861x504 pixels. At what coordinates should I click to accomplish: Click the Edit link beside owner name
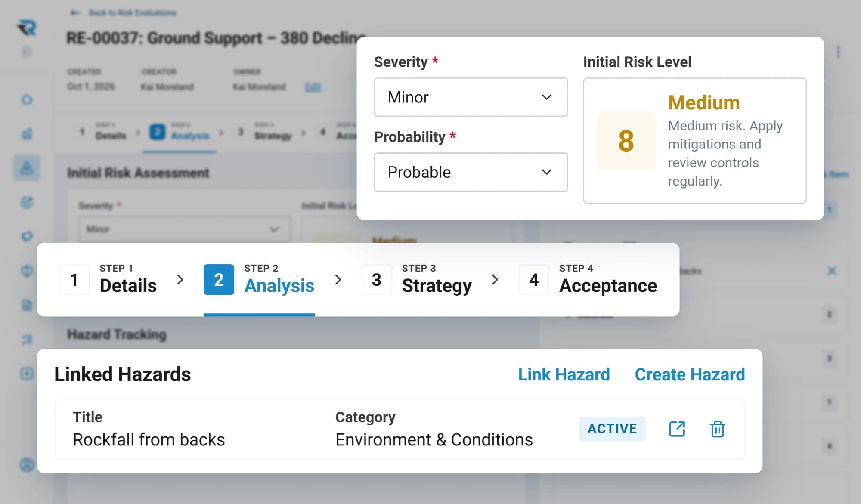(313, 87)
